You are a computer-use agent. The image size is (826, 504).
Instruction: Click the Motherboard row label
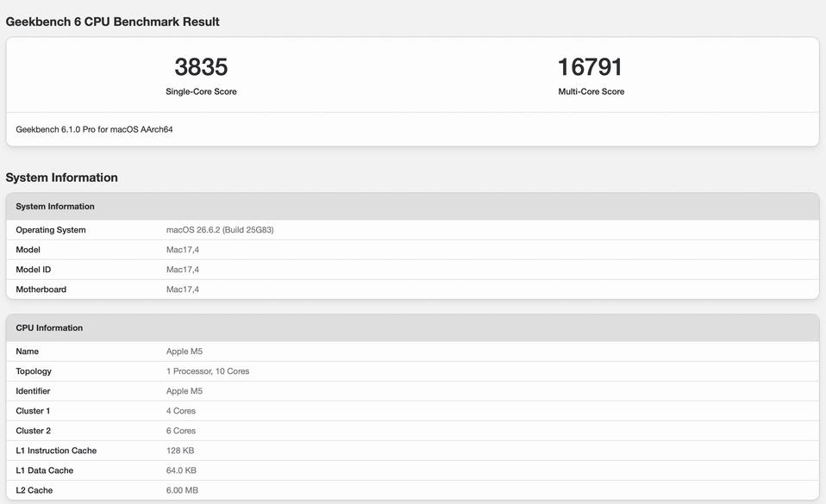pyautogui.click(x=41, y=289)
